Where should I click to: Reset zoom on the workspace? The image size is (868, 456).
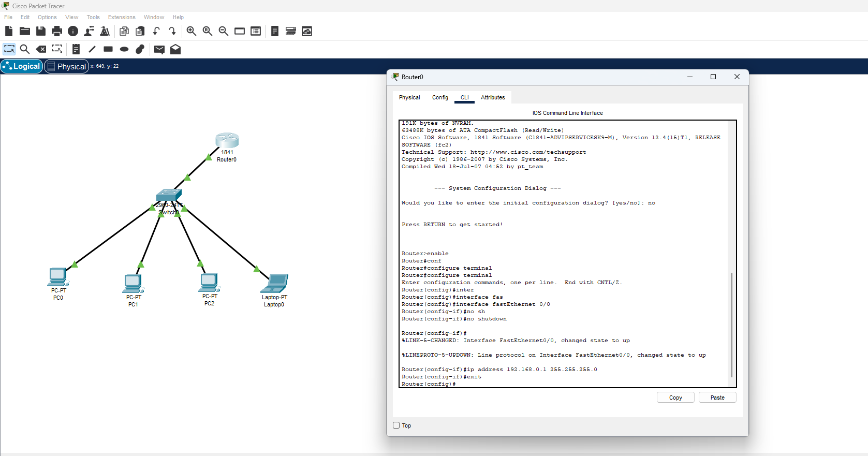(x=208, y=31)
